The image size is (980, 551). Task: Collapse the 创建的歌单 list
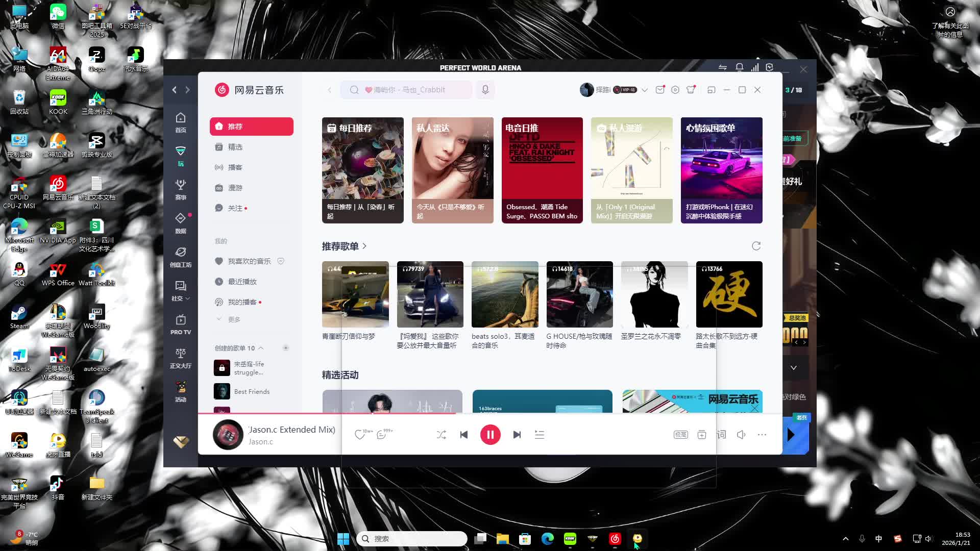[x=261, y=348]
